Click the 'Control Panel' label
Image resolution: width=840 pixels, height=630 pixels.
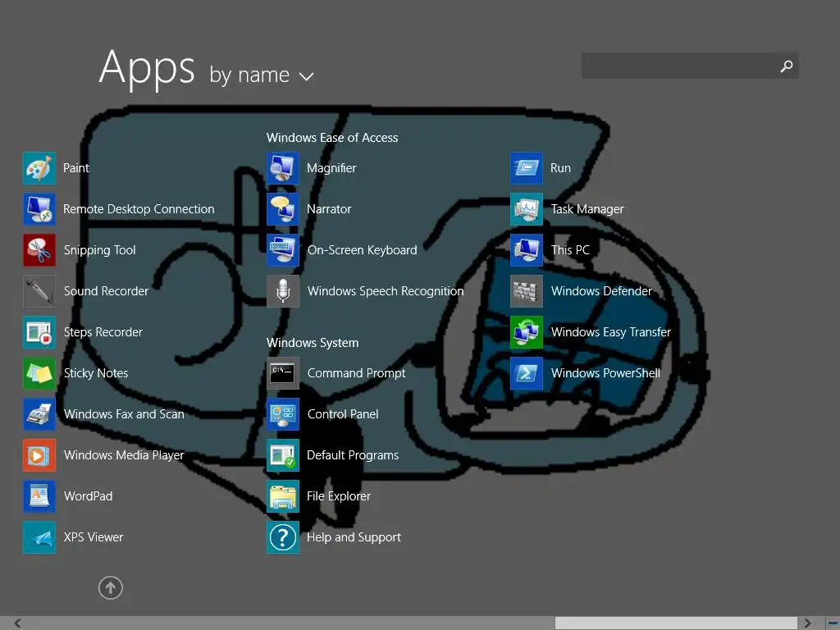(343, 414)
